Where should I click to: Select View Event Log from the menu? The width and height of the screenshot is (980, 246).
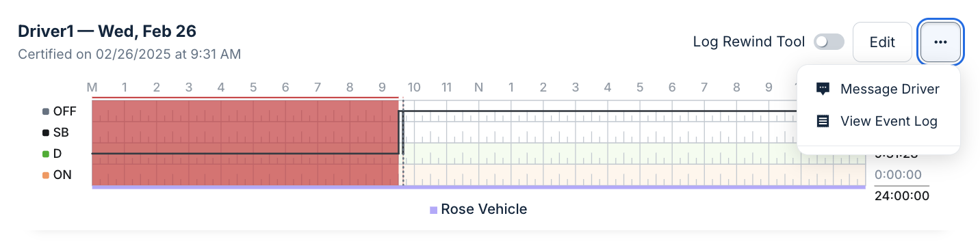pyautogui.click(x=879, y=121)
